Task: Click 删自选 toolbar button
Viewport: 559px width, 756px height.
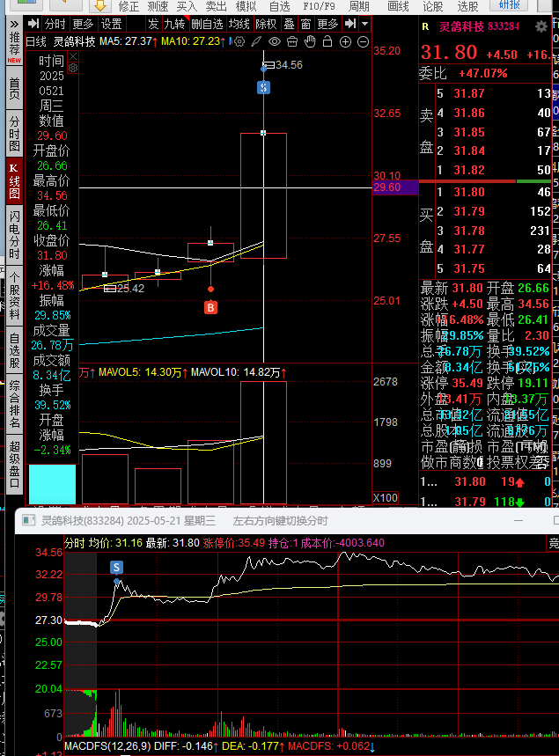Action: pos(208,24)
